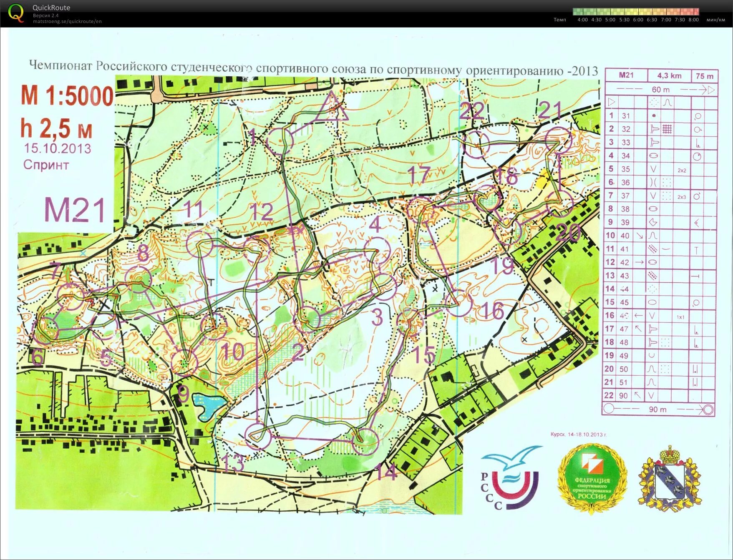Click the 4:00 pace value
733x560 pixels.
tap(582, 20)
